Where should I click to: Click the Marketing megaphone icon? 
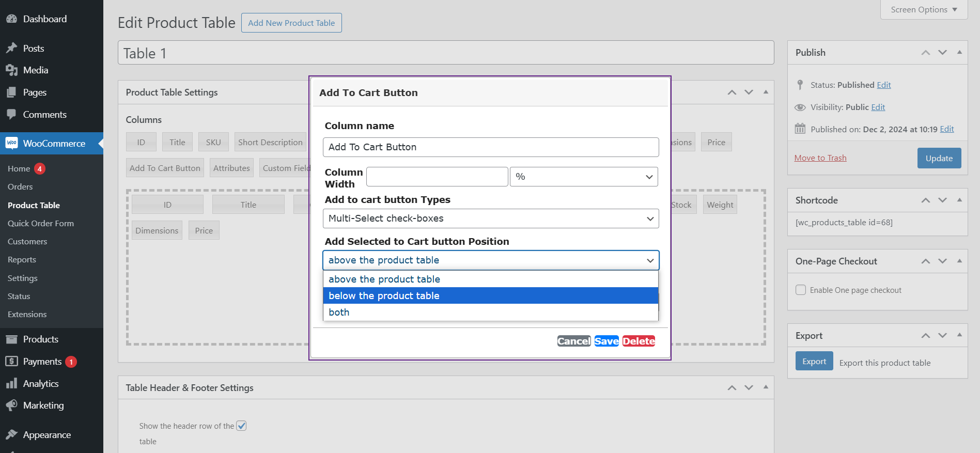(11, 405)
